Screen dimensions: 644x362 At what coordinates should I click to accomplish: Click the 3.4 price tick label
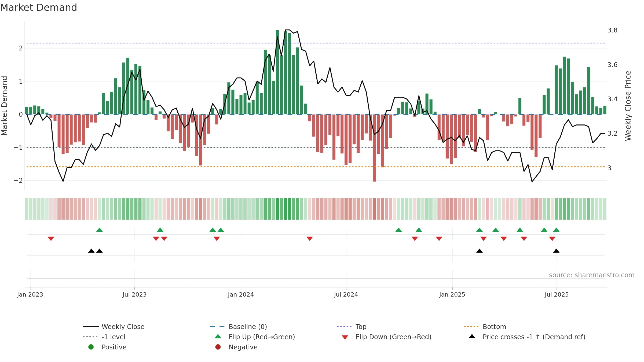click(x=612, y=99)
